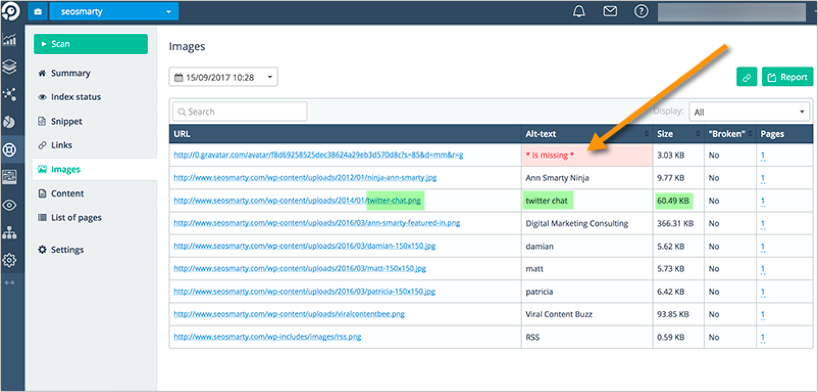
Task: Open the notifications bell icon
Action: (x=579, y=11)
